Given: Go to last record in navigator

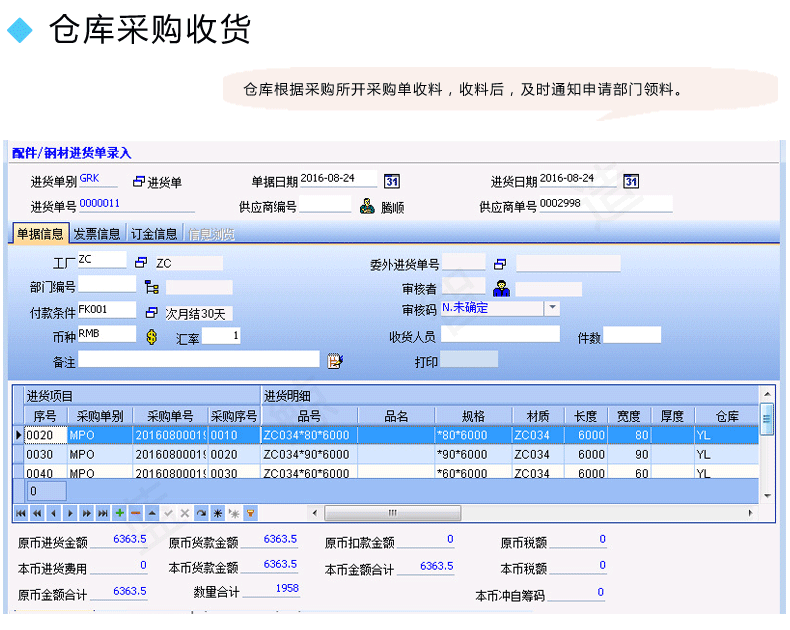Looking at the screenshot, I should tap(103, 514).
